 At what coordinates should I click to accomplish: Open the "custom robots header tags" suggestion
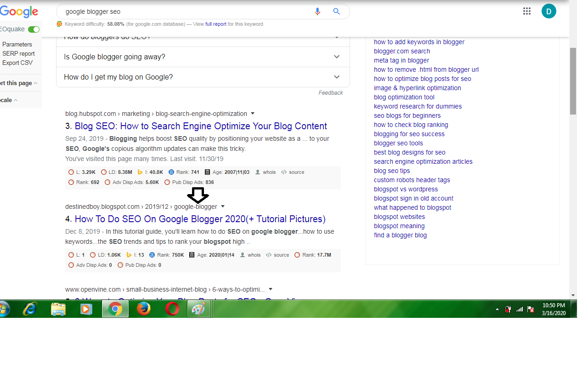tap(412, 180)
